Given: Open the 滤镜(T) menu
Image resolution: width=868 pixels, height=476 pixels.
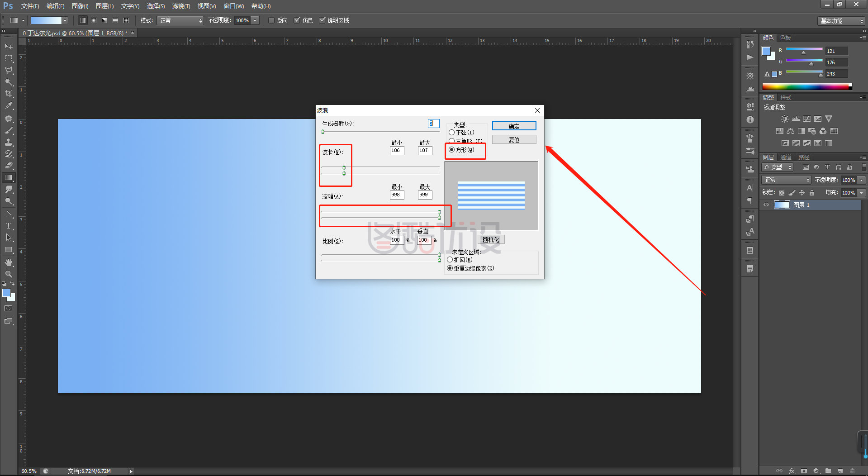Looking at the screenshot, I should (x=181, y=6).
